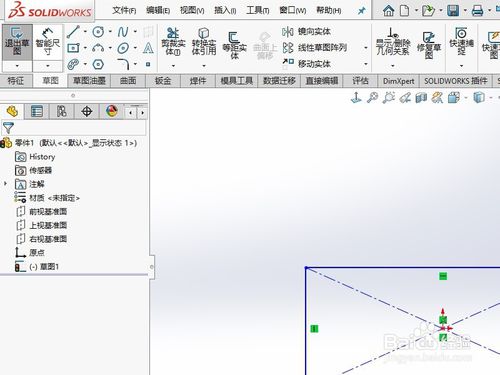
Task: Select the Spline sketch tool
Action: click(x=123, y=32)
